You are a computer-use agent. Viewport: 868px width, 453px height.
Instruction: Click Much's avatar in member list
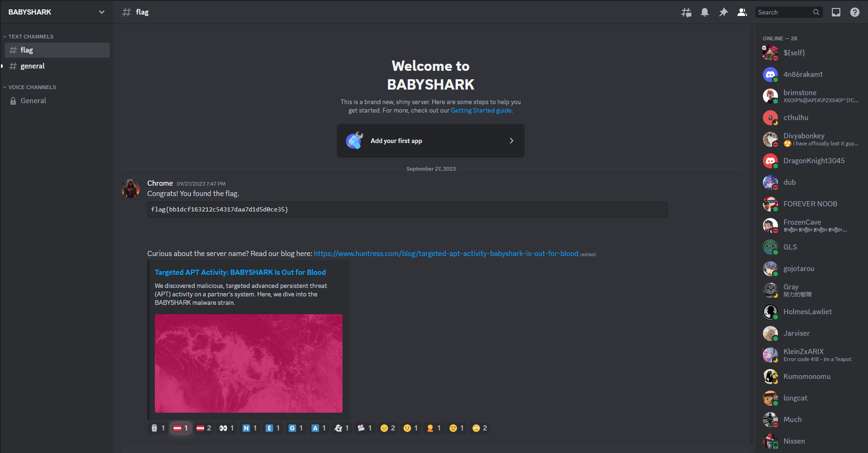click(x=770, y=420)
